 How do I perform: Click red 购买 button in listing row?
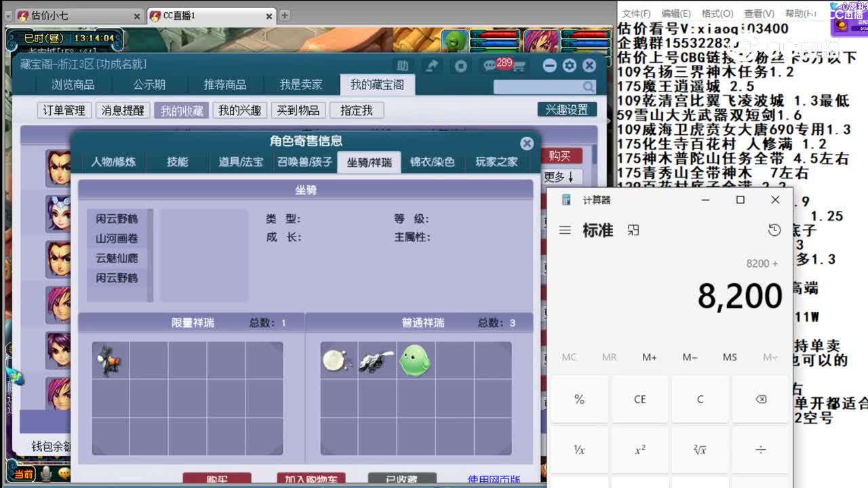[560, 156]
